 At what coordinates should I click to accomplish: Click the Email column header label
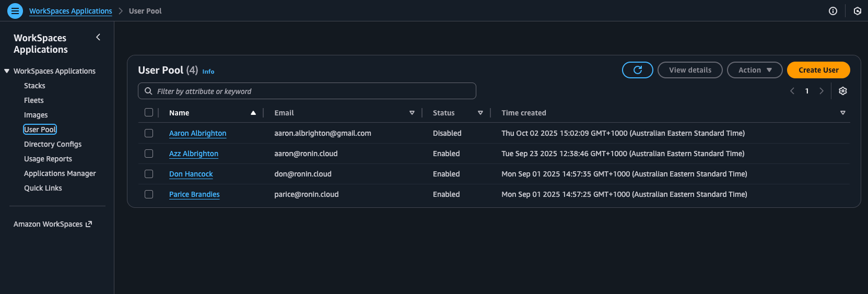284,113
